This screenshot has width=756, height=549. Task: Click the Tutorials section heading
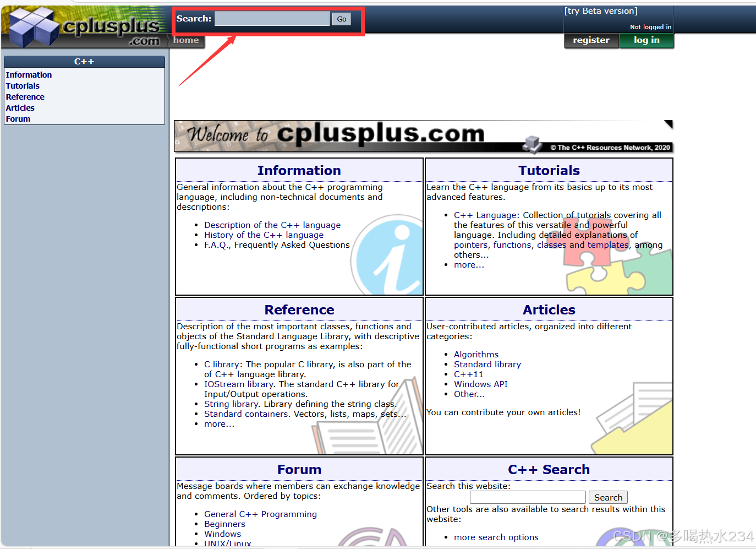click(x=549, y=171)
